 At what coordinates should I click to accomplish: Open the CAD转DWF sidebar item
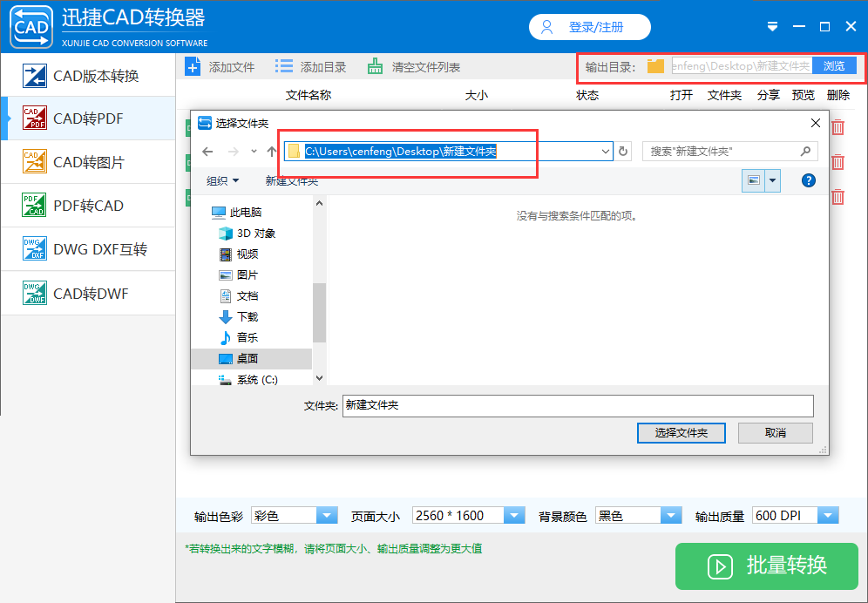tap(88, 293)
